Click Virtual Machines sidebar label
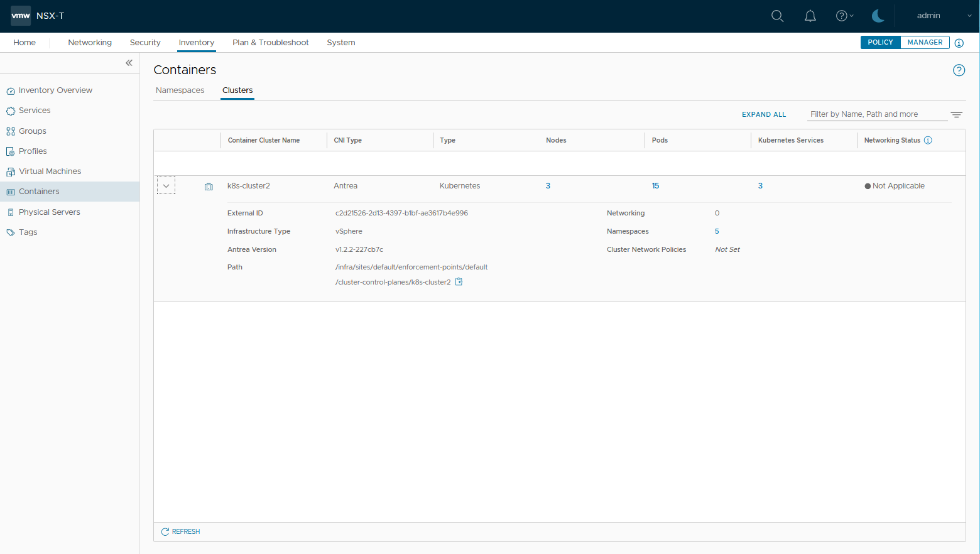 (x=50, y=171)
